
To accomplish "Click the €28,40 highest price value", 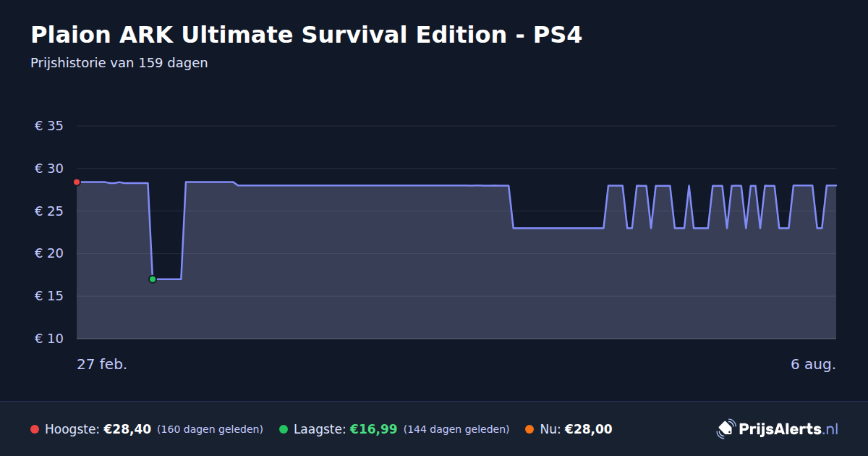I will pos(127,429).
